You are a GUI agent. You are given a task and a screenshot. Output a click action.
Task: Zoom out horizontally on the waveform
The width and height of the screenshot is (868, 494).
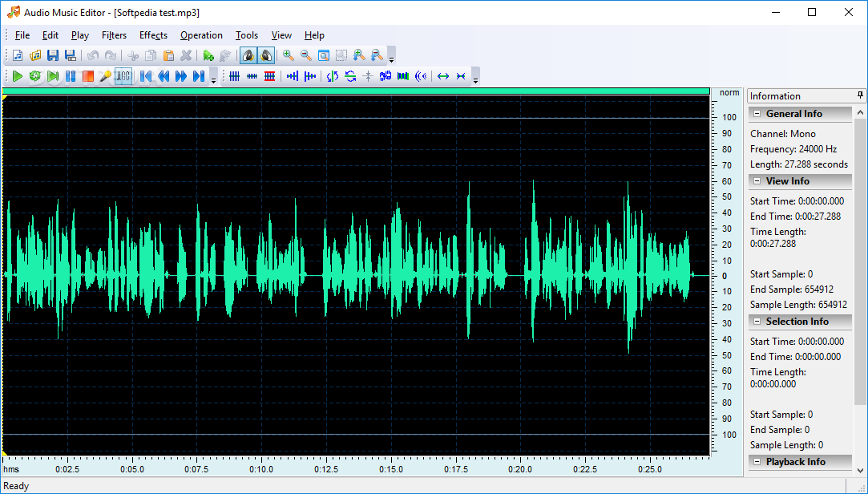pos(305,55)
